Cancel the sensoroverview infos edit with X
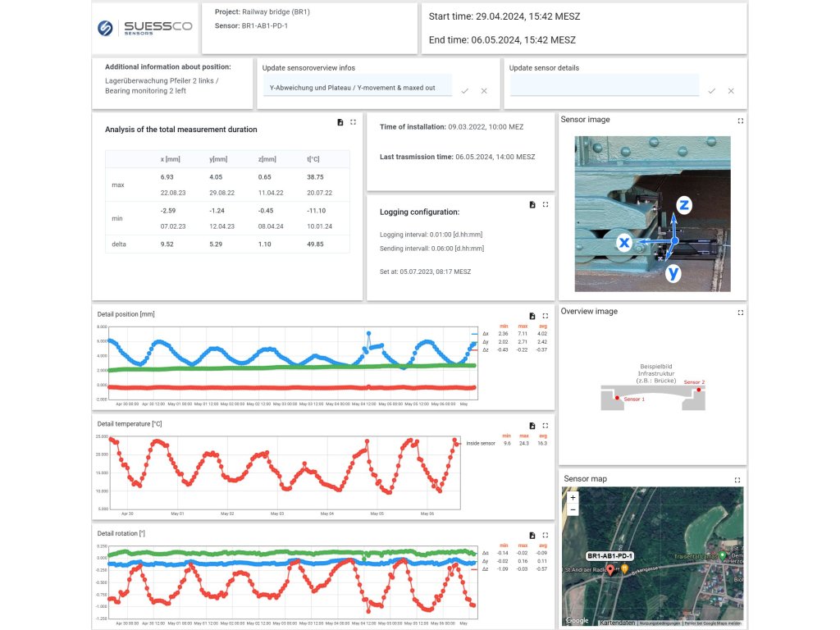 click(484, 90)
